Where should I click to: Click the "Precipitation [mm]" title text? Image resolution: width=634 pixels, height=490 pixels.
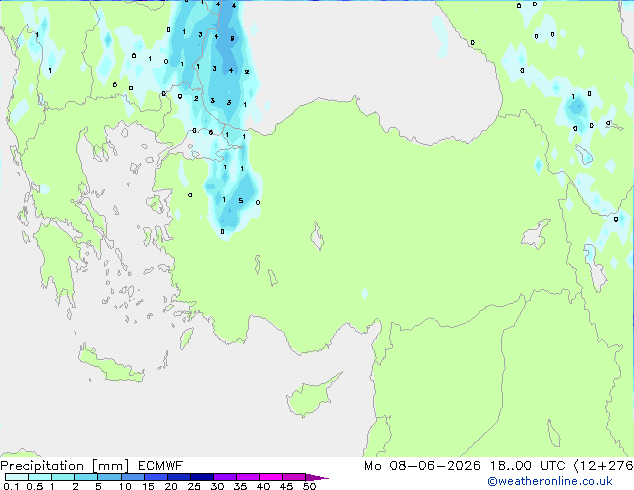(64, 466)
